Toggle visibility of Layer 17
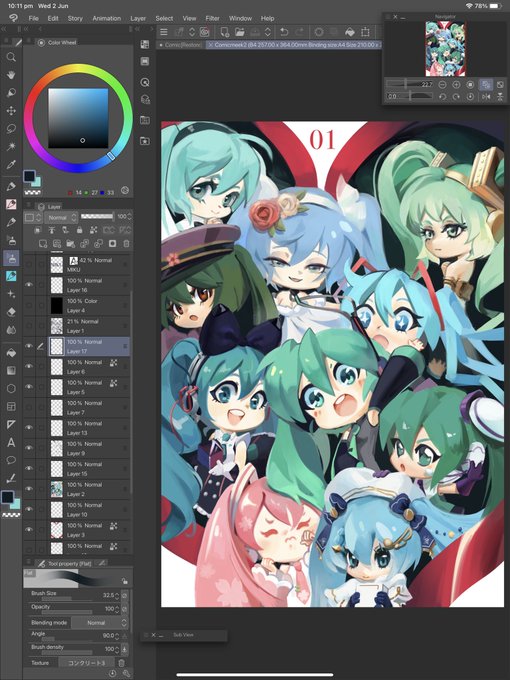 tap(29, 346)
